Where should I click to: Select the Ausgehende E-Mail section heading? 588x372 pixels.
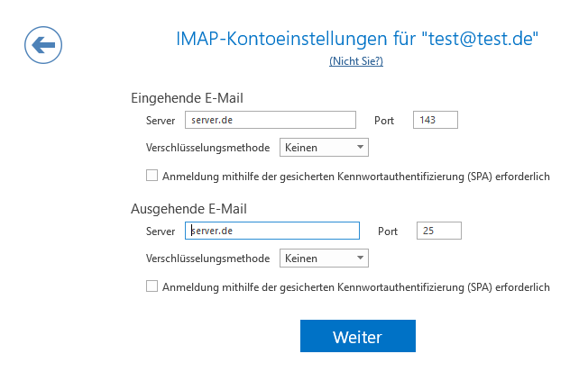188,209
